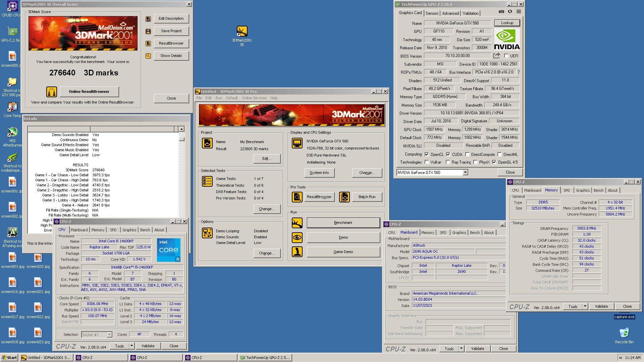The height and width of the screenshot is (362, 644).
Task: Toggle the CUDA checkbox
Action: click(x=448, y=155)
